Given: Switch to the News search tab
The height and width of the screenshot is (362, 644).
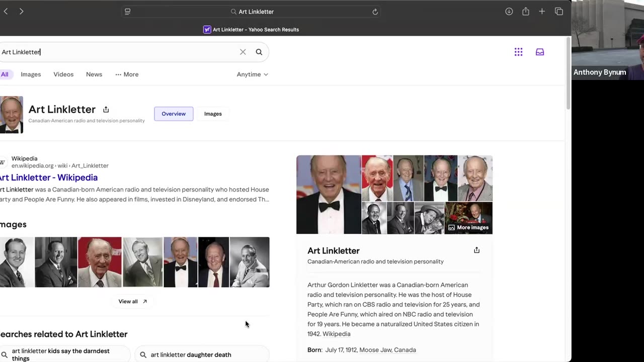Looking at the screenshot, I should (x=94, y=74).
